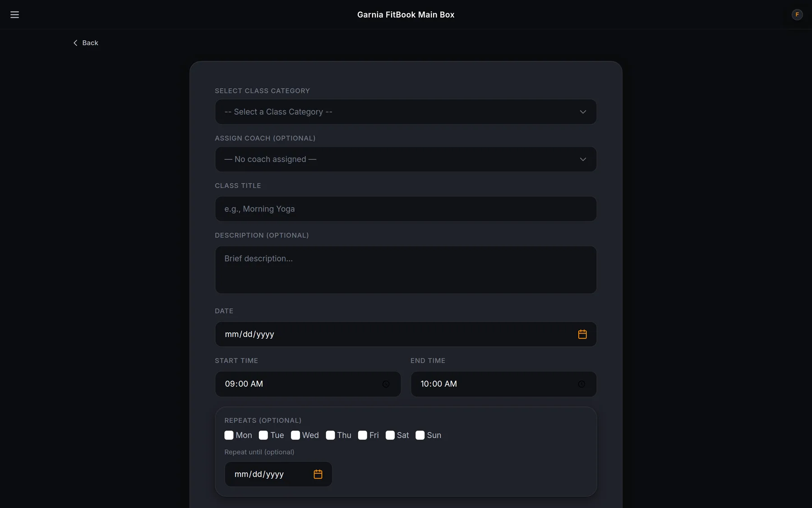Click the 09:00 AM start time value
The width and height of the screenshot is (812, 508).
click(x=244, y=384)
